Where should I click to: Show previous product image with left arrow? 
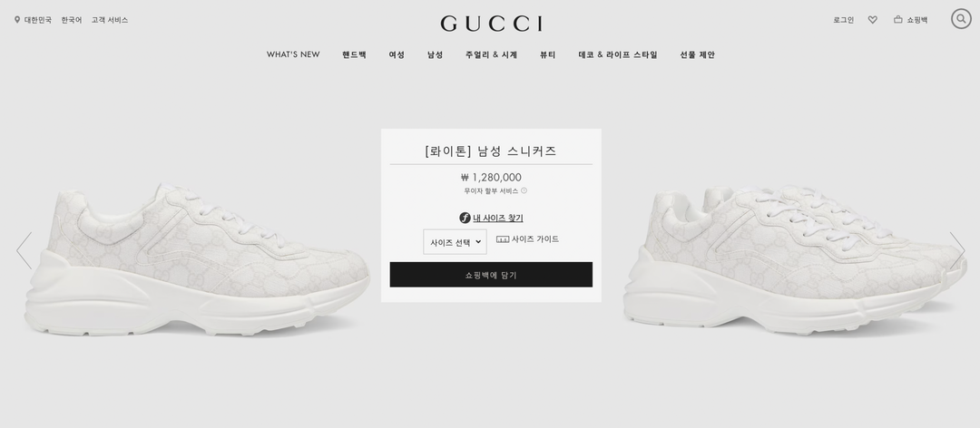(x=24, y=250)
